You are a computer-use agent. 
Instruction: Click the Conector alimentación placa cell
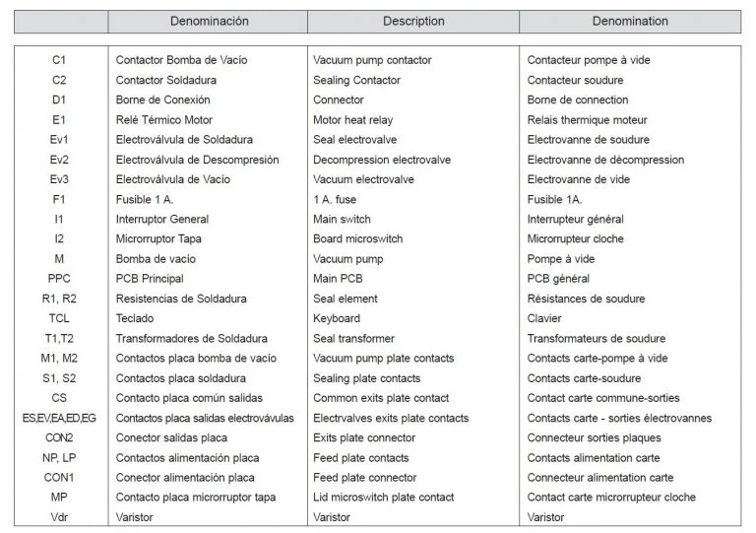(185, 478)
